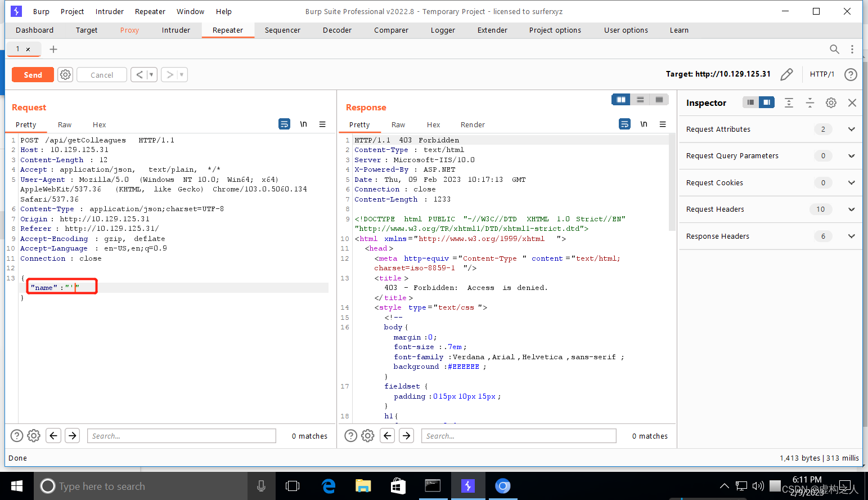Edit the target with pencil icon
Image resolution: width=868 pixels, height=500 pixels.
click(786, 74)
